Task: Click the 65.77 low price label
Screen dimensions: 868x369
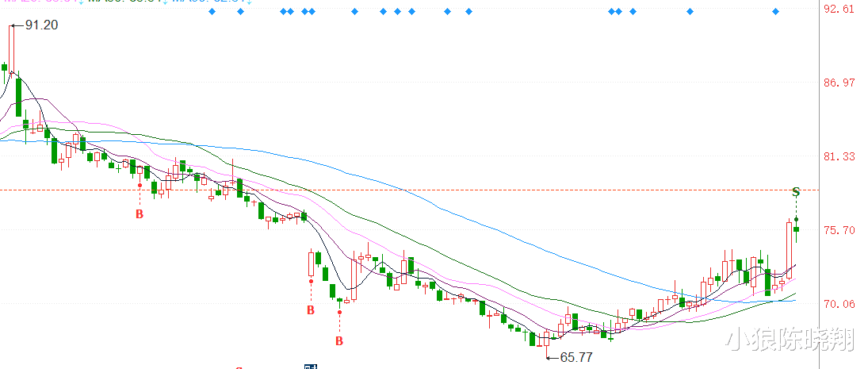Action: 576,358
